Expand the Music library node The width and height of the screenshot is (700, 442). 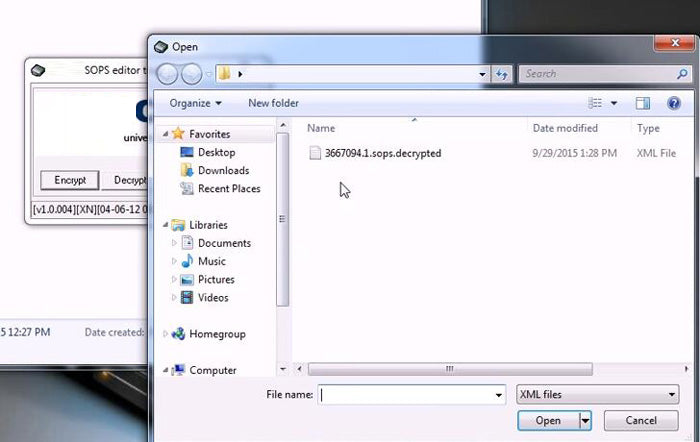point(174,261)
